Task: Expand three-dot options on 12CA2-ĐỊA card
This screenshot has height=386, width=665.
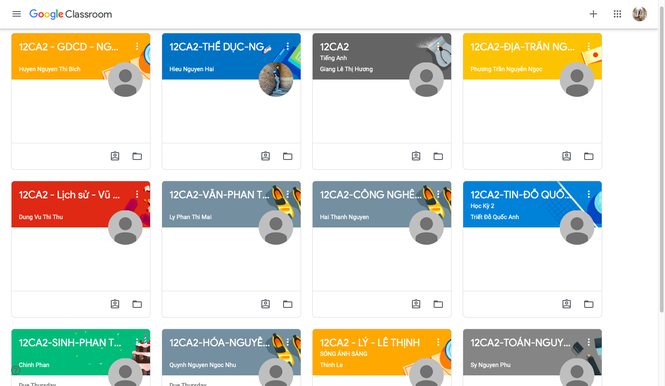Action: pyautogui.click(x=589, y=46)
